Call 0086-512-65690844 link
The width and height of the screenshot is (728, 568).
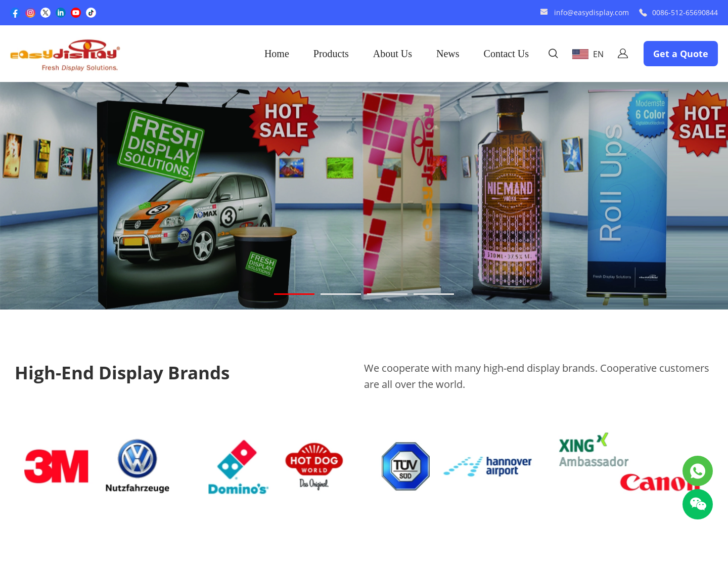[x=685, y=13]
